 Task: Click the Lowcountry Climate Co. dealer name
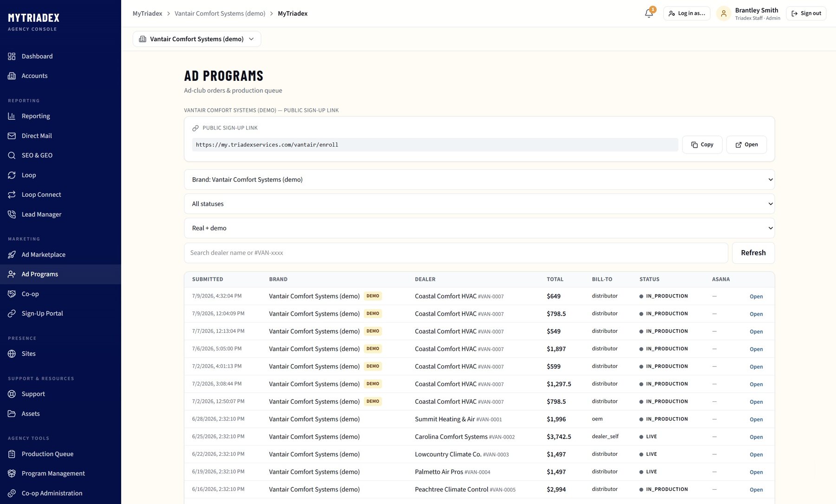[x=448, y=454]
